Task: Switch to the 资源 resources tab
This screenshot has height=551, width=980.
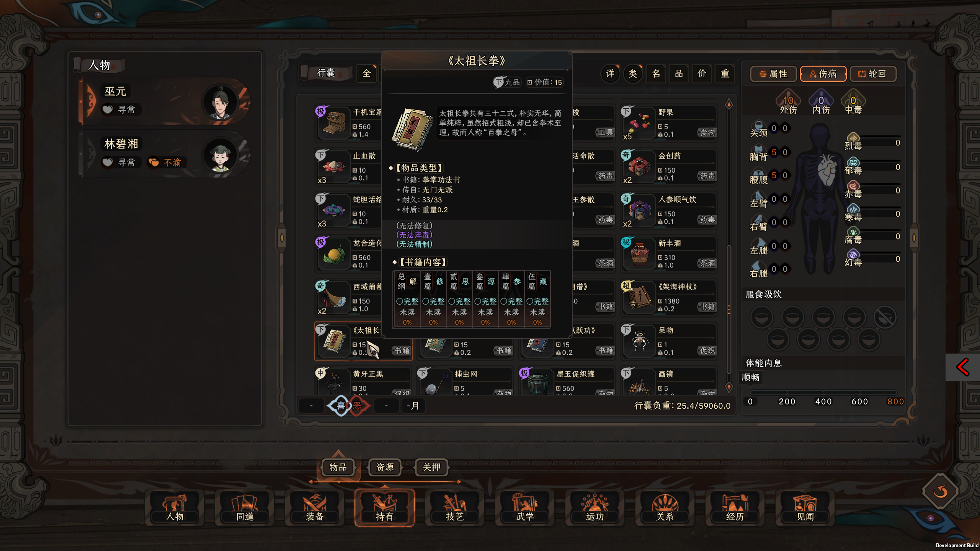Action: 385,467
